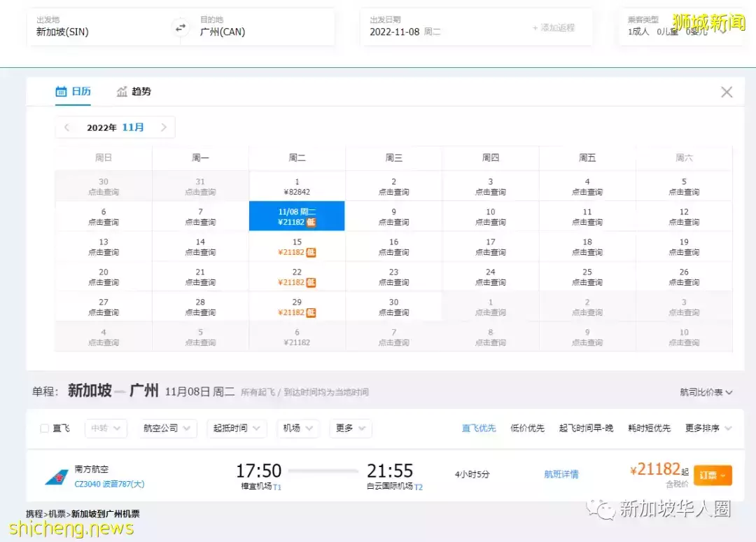Open the 更多 extra filters dropdown

(x=350, y=429)
